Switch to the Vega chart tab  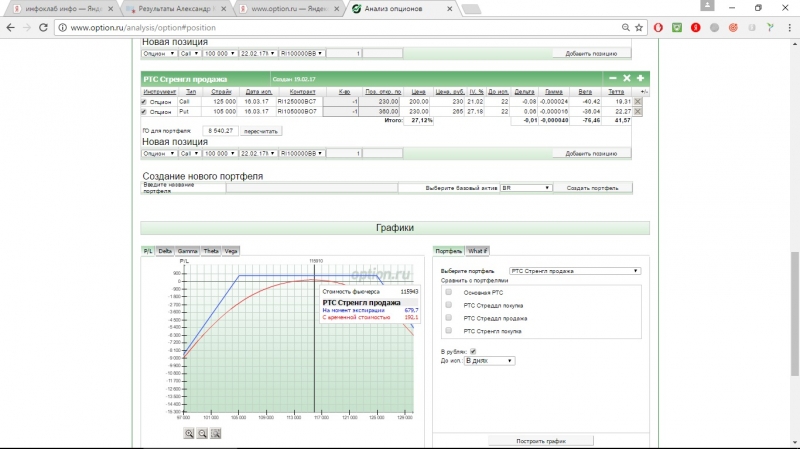pos(231,251)
